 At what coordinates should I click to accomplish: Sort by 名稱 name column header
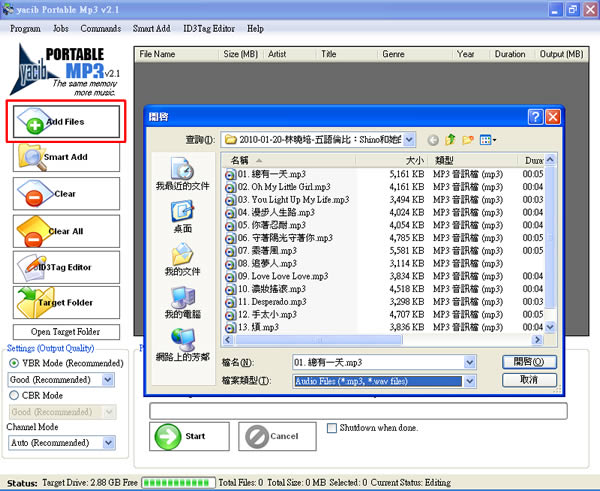coord(289,160)
